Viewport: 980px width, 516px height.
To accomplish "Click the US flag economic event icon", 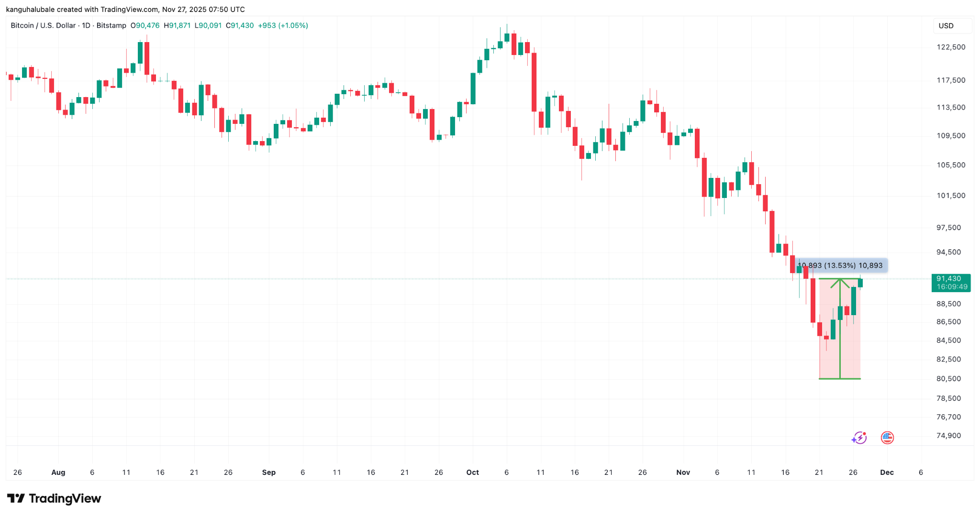I will point(887,438).
